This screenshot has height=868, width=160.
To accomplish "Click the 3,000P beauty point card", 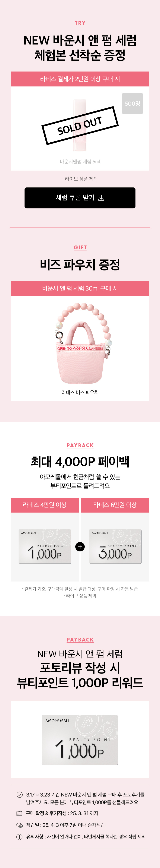I will [x=115, y=546].
